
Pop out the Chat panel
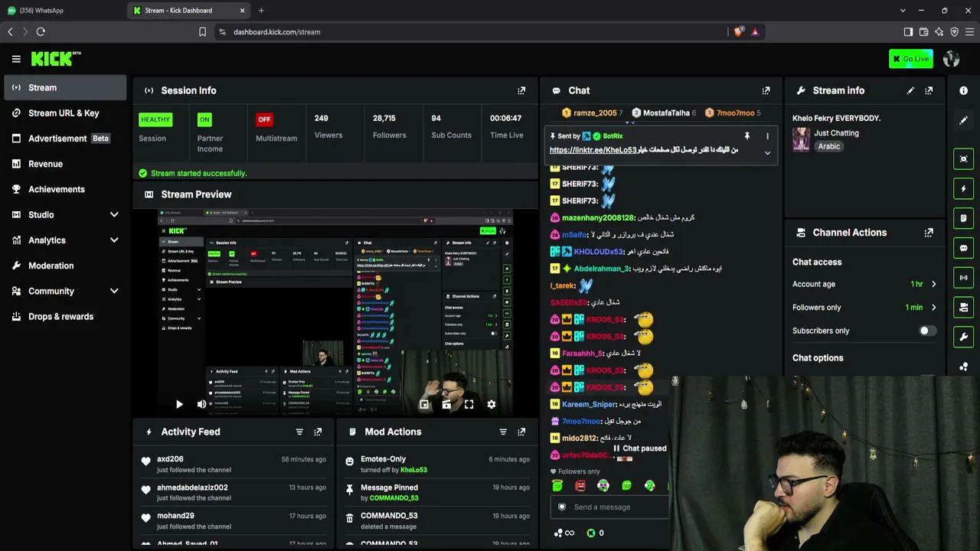(766, 90)
